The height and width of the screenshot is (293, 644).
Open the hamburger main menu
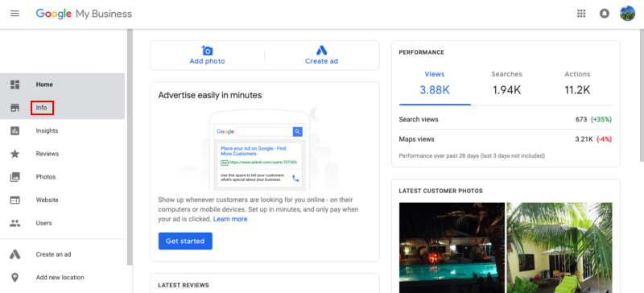(14, 14)
